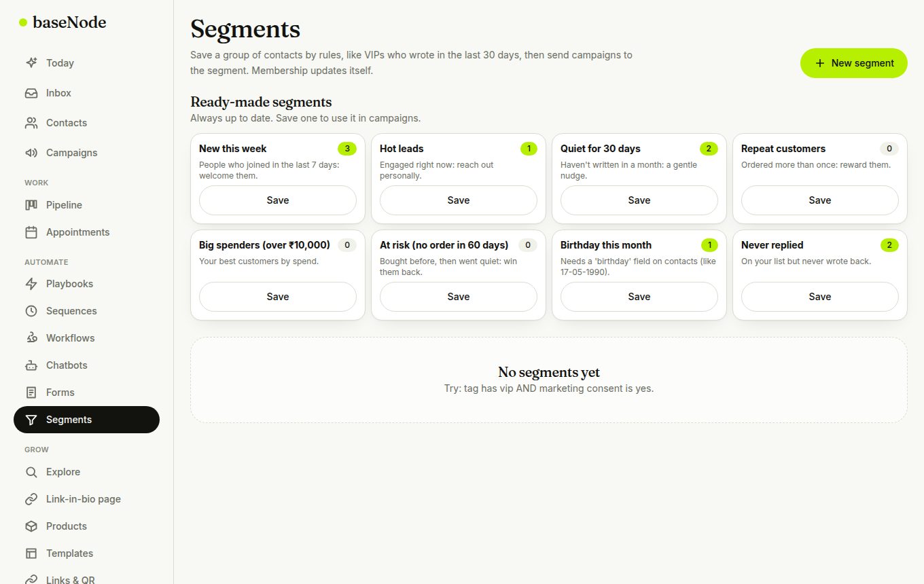924x584 pixels.
Task: Click the 'Segments' page heading
Action: click(x=245, y=29)
